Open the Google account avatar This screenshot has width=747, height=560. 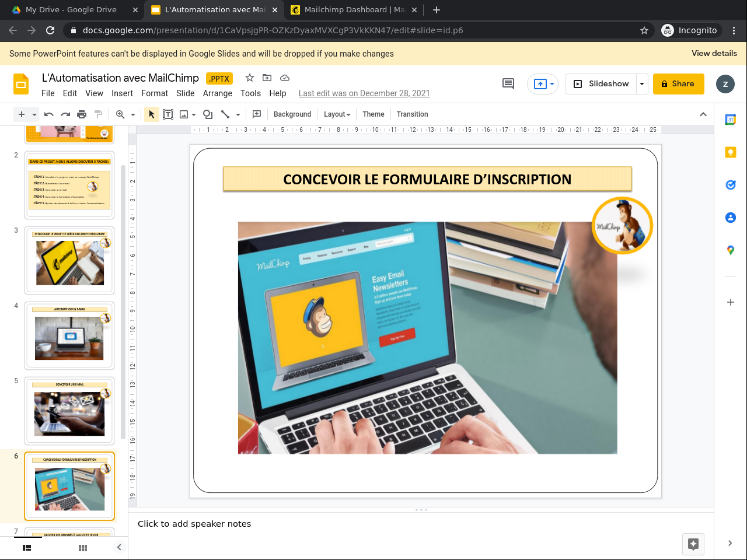725,84
